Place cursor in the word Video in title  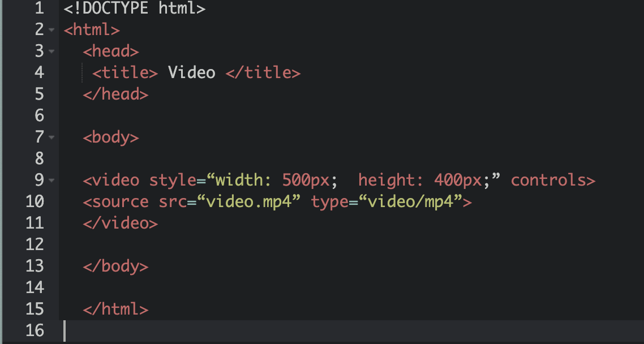[x=191, y=73]
